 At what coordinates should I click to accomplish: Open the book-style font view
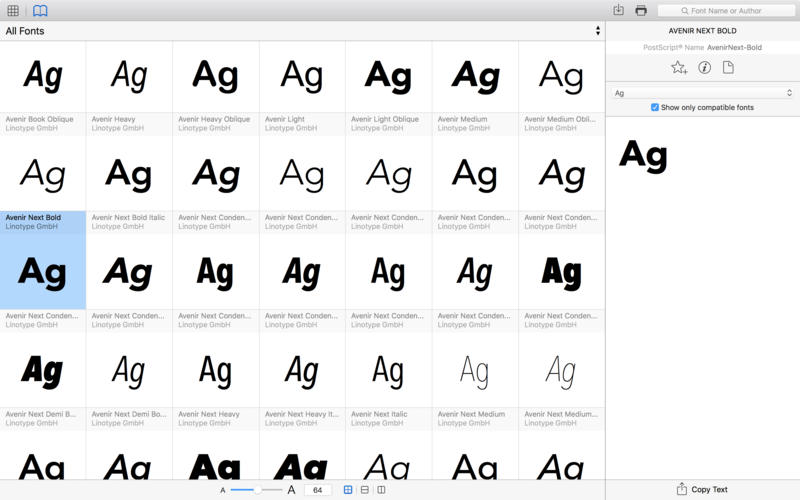[x=40, y=10]
